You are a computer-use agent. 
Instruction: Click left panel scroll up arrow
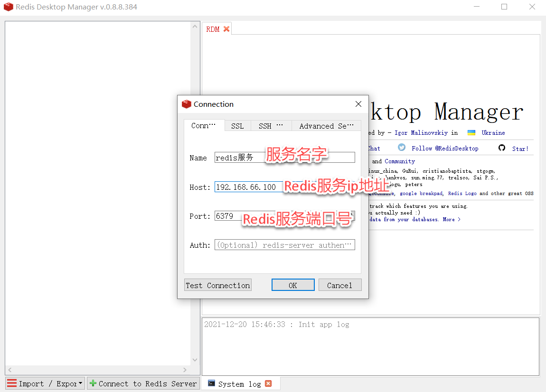(195, 27)
